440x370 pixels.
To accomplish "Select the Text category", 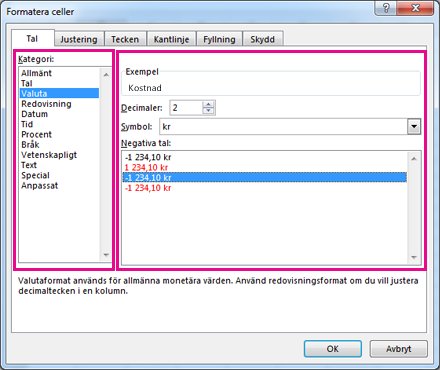I will pos(59,165).
